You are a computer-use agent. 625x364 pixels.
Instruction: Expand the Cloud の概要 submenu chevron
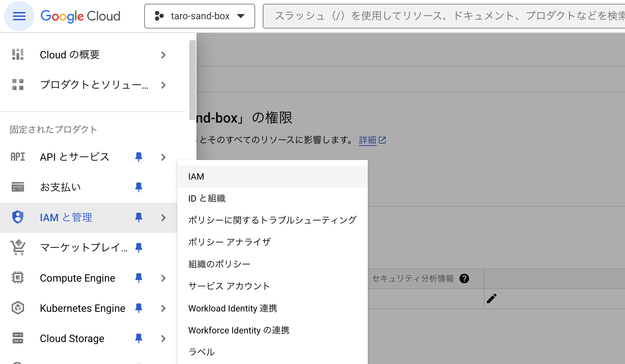(x=163, y=55)
